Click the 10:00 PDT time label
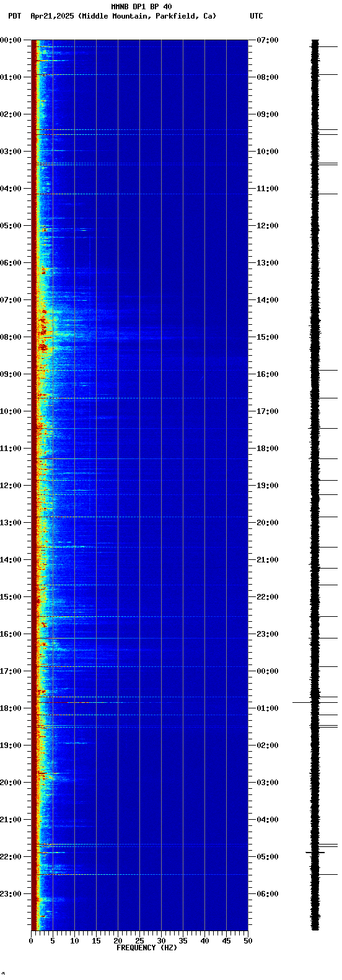Image resolution: width=342 pixels, height=980 pixels. [x=11, y=411]
